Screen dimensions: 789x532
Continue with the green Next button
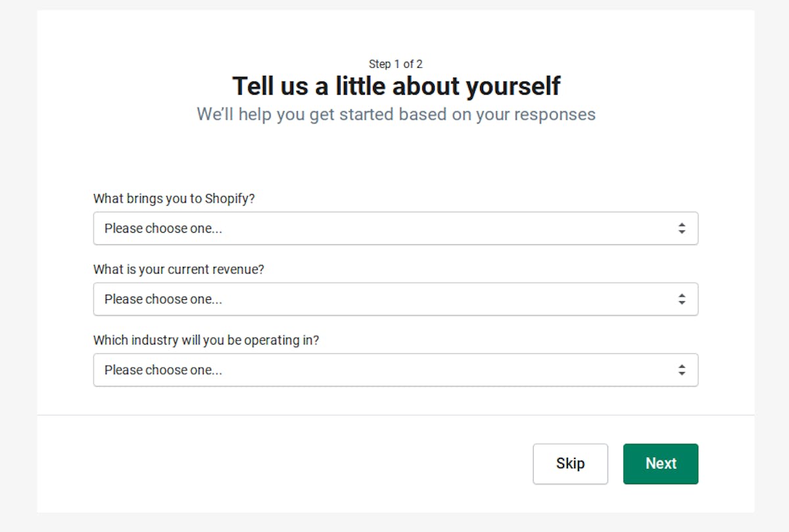pyautogui.click(x=661, y=464)
